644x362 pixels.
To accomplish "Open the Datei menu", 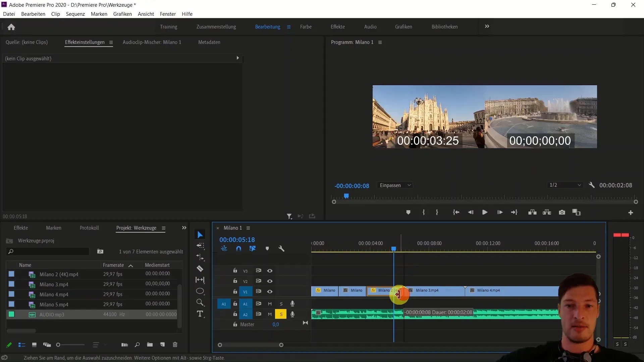I will pos(9,14).
